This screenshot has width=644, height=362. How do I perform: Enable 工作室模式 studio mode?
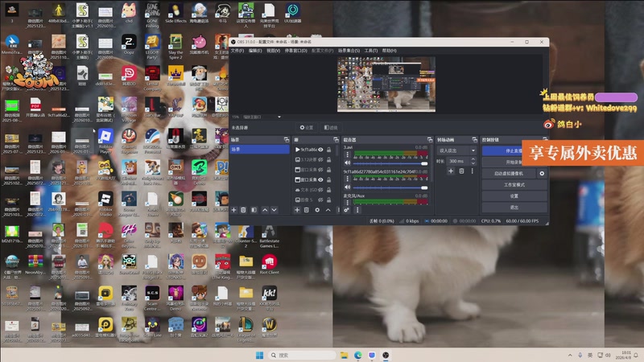tap(514, 185)
